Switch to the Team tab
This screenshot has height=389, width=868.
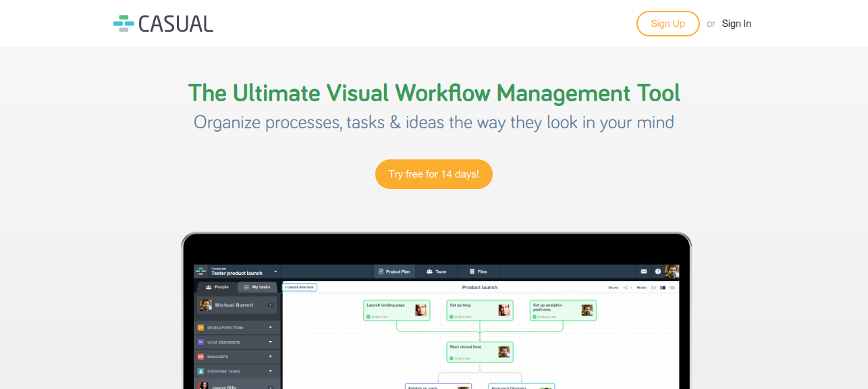pos(436,271)
